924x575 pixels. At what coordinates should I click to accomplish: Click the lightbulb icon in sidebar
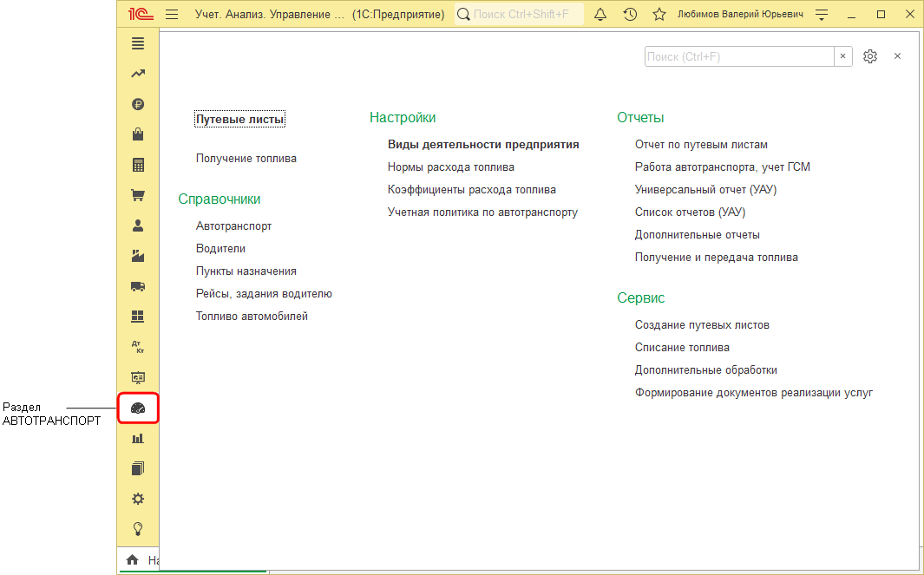(138, 529)
